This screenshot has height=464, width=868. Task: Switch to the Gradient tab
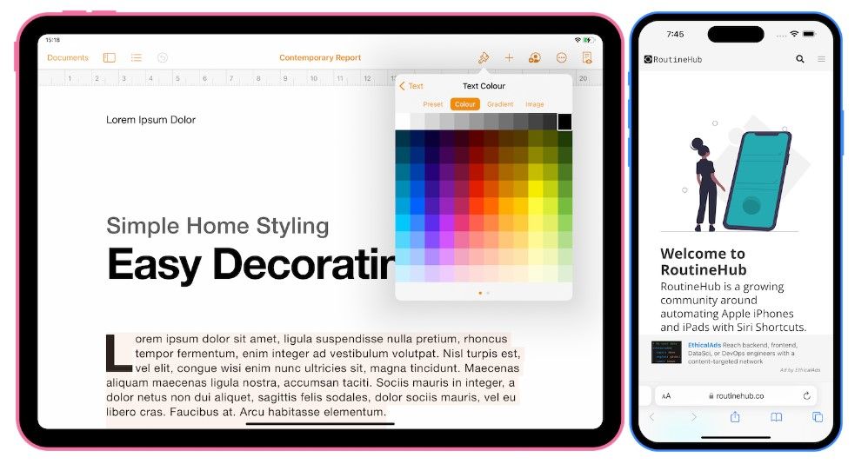500,104
